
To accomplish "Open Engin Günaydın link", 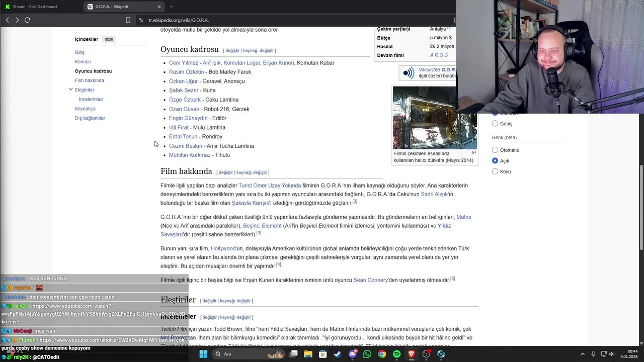I will pos(188,118).
